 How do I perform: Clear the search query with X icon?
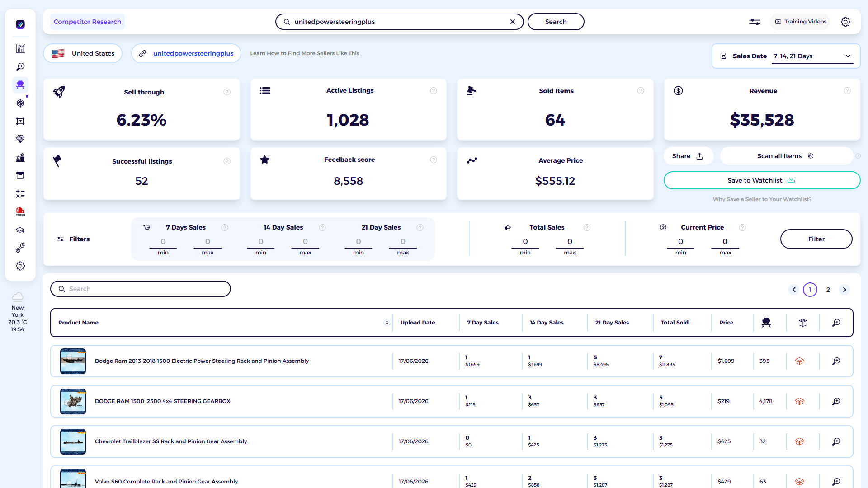coord(513,22)
